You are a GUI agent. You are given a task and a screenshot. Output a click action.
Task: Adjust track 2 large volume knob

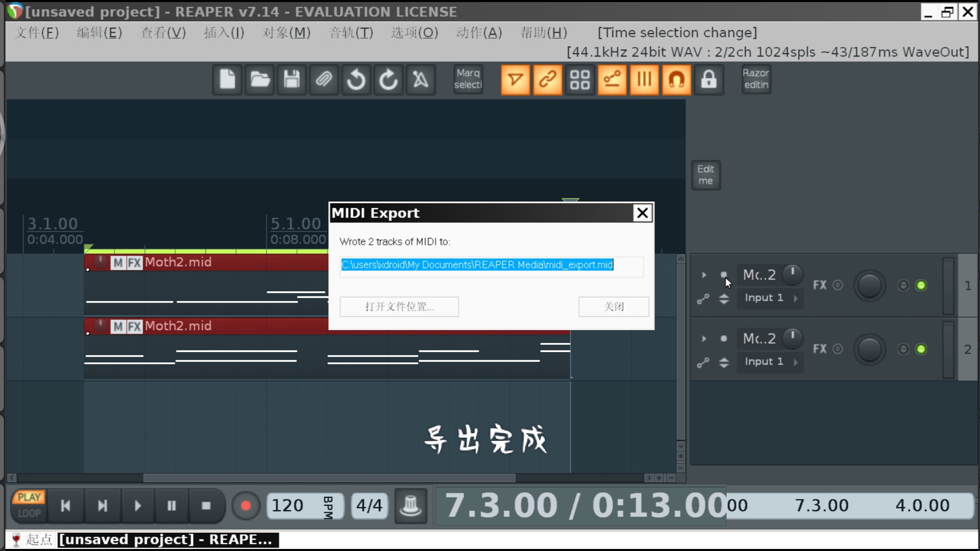870,349
